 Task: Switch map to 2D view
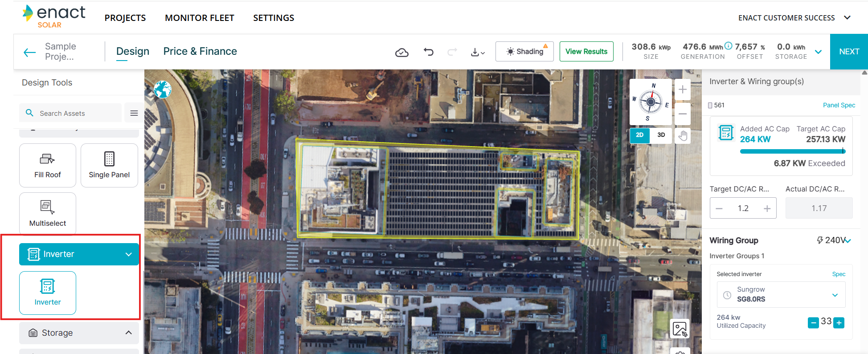coord(639,135)
